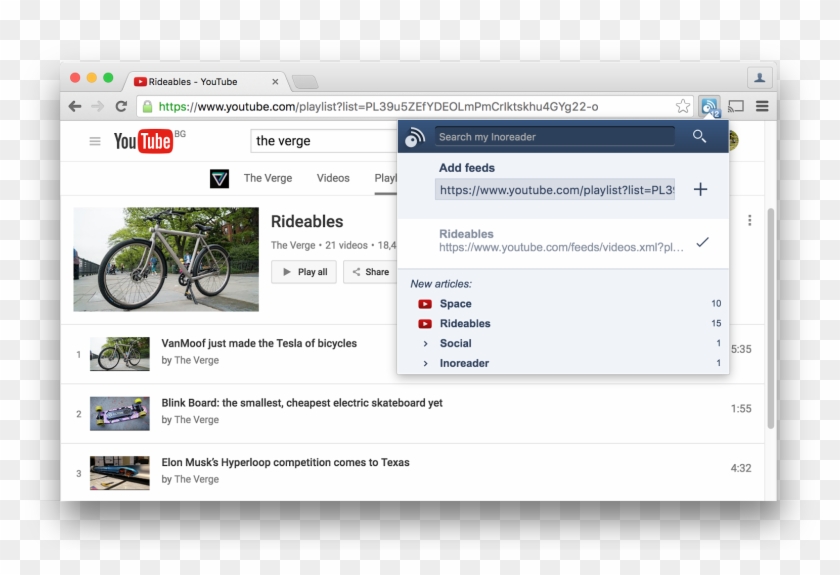Open the Chrome hamburger menu
Image resolution: width=840 pixels, height=575 pixels.
pyautogui.click(x=762, y=106)
